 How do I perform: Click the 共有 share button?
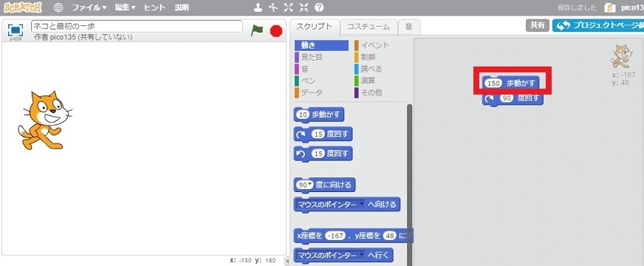click(538, 25)
